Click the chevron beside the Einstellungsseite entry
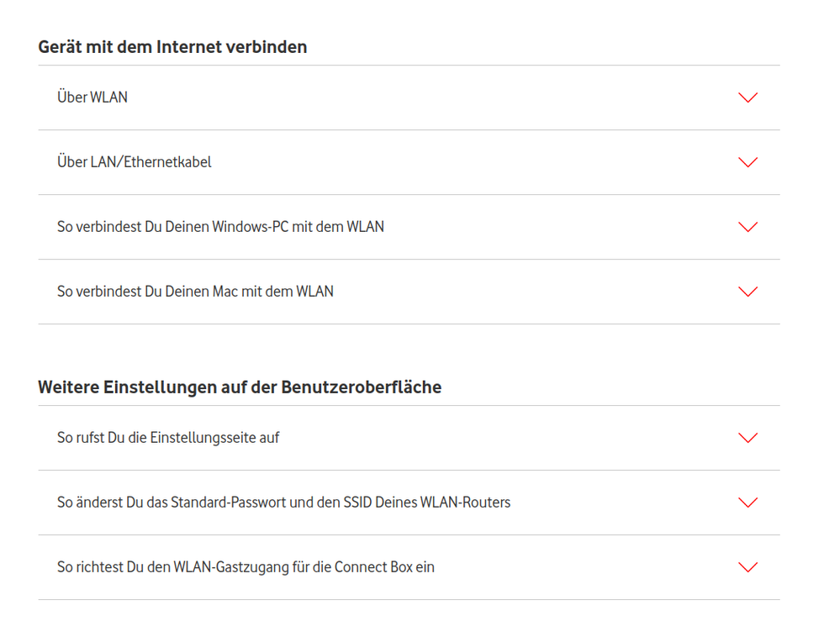The height and width of the screenshot is (621, 840). coord(747,438)
